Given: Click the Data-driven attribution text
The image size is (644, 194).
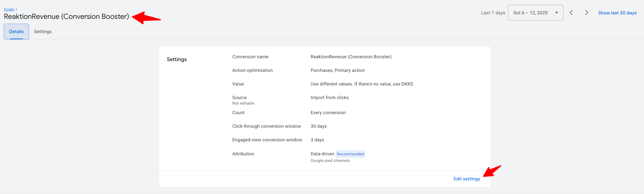Looking at the screenshot, I should pos(322,154).
